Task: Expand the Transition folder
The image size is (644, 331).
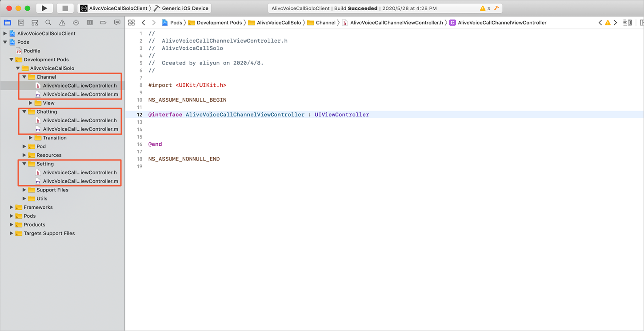Action: (31, 138)
